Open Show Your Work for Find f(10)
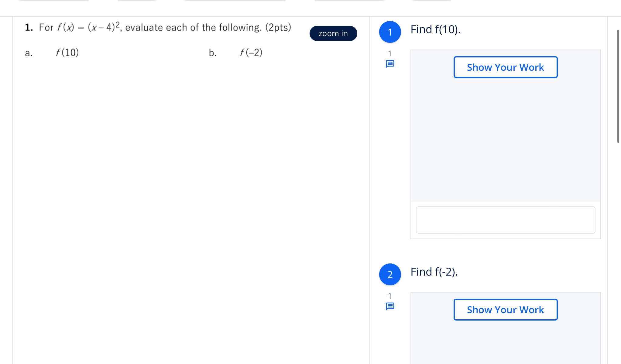 pos(506,67)
